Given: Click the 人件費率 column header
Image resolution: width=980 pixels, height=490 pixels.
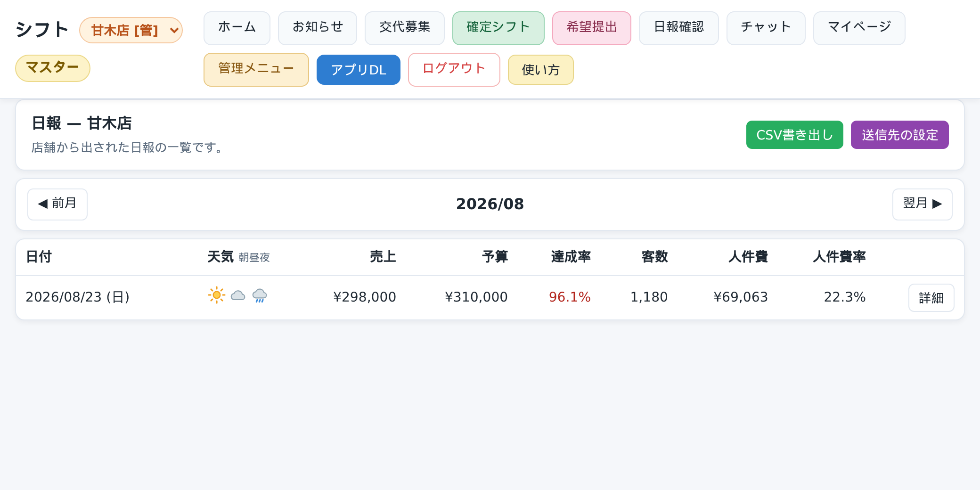Looking at the screenshot, I should [840, 257].
